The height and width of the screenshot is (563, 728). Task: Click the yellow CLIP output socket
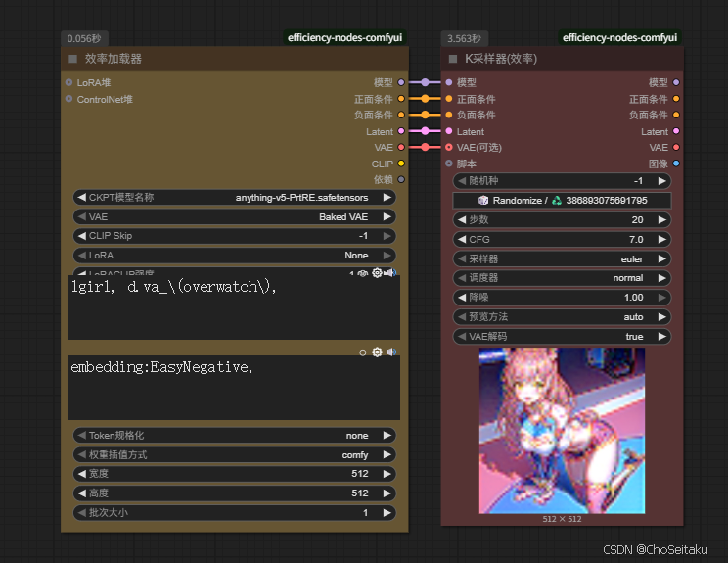(401, 164)
